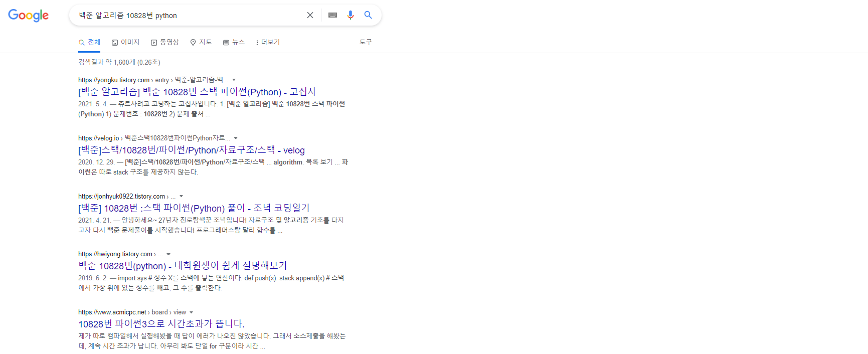
Task: Click the Google logo
Action: pyautogui.click(x=28, y=16)
